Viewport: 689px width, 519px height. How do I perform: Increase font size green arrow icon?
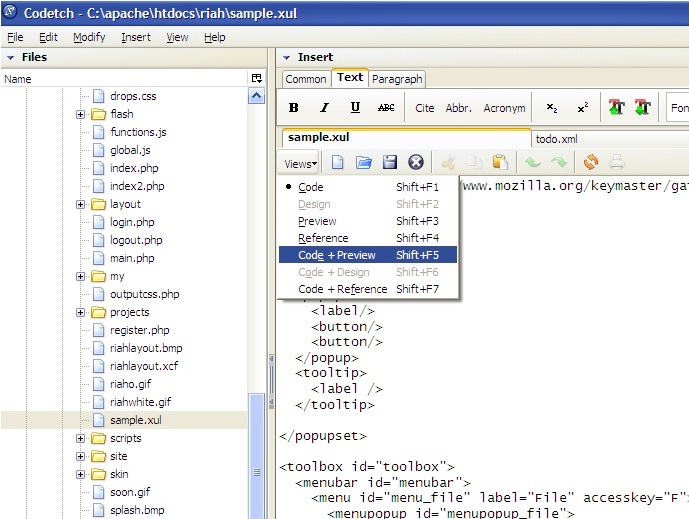point(616,107)
